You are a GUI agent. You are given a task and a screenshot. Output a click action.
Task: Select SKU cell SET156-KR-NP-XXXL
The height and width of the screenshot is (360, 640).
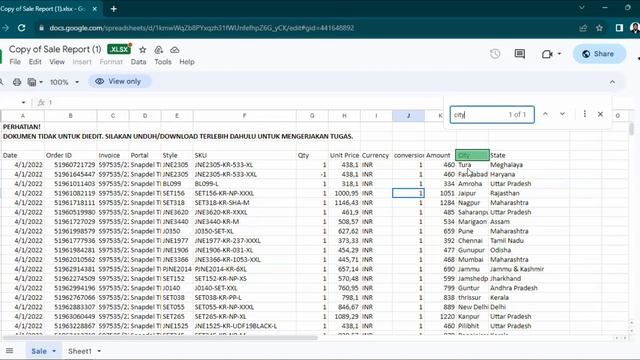pos(244,193)
